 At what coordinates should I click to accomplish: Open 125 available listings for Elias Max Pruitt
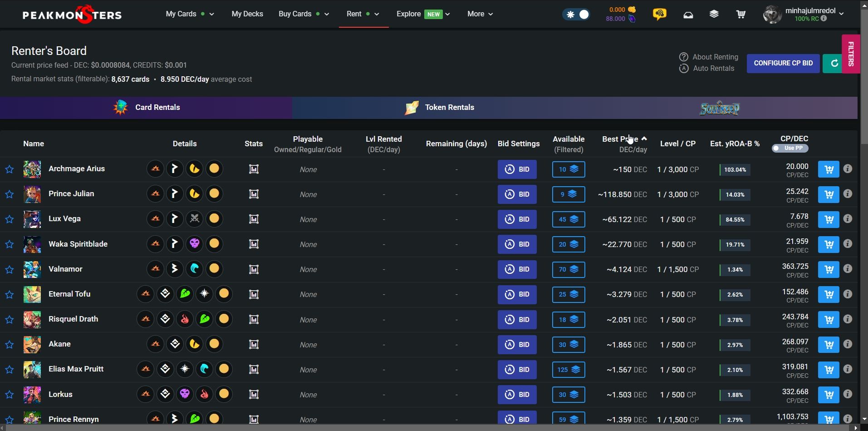(569, 370)
